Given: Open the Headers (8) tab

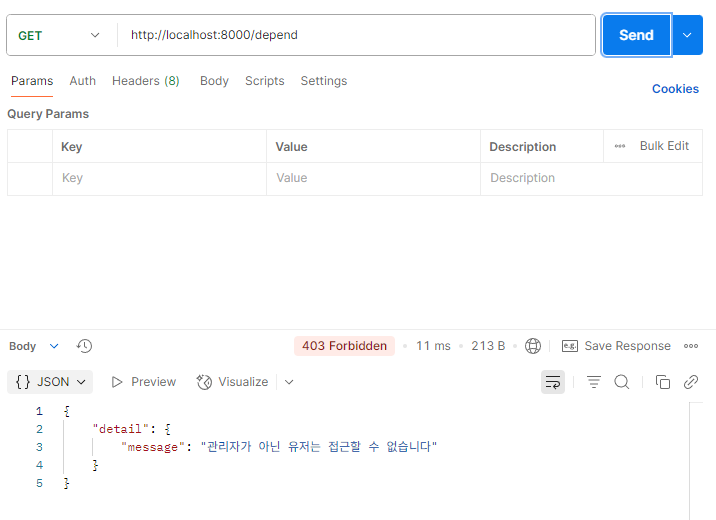Looking at the screenshot, I should click(x=146, y=81).
